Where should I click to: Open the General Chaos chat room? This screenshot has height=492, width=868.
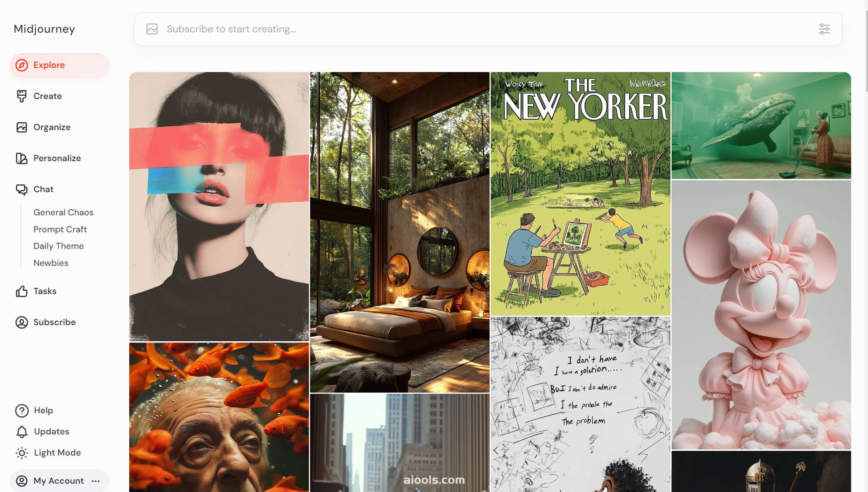pyautogui.click(x=63, y=212)
